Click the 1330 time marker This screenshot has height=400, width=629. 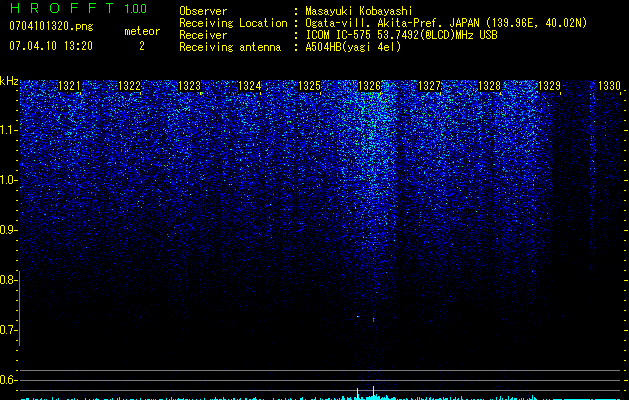(609, 86)
